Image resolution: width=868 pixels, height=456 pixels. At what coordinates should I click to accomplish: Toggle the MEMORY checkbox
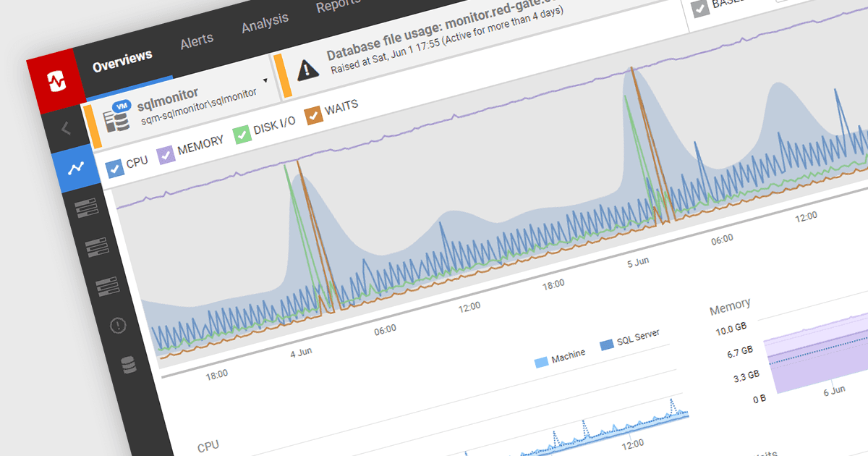[x=166, y=153]
